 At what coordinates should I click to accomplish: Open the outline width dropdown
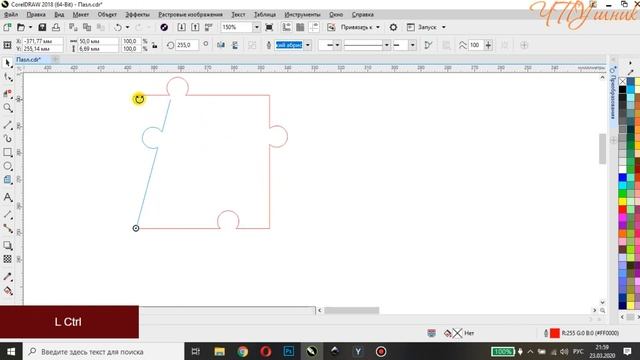[308, 45]
